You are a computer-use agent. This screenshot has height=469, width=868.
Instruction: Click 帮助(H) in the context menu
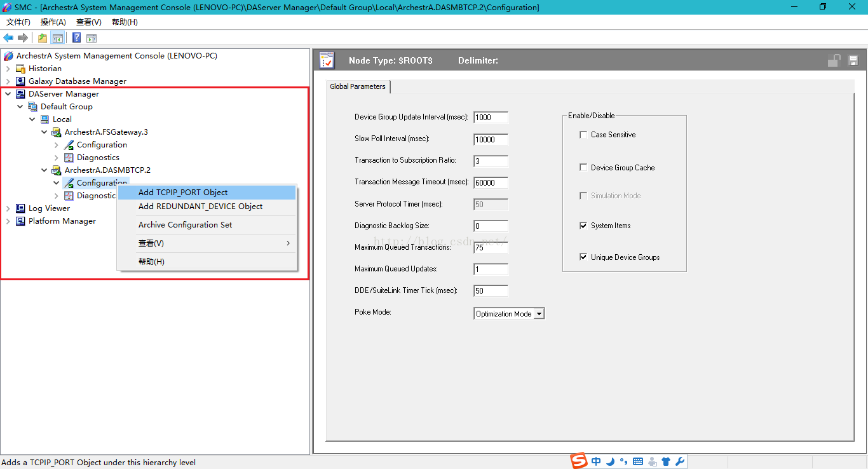point(207,262)
